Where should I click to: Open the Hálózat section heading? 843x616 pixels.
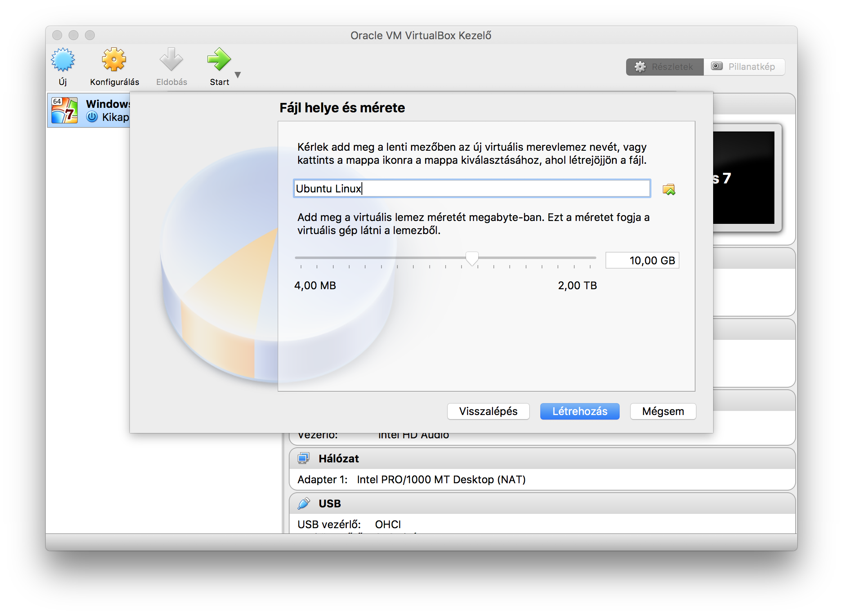pos(339,459)
